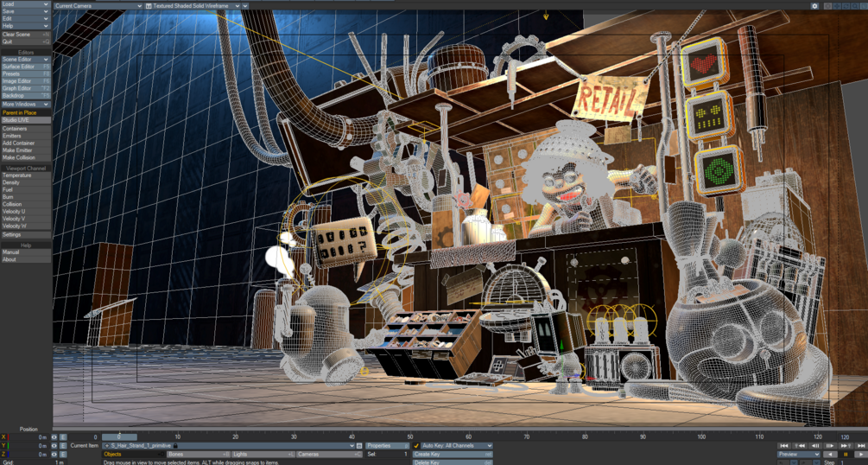This screenshot has height=465, width=868.
Task: Click the timeline at frame 60
Action: [468, 437]
